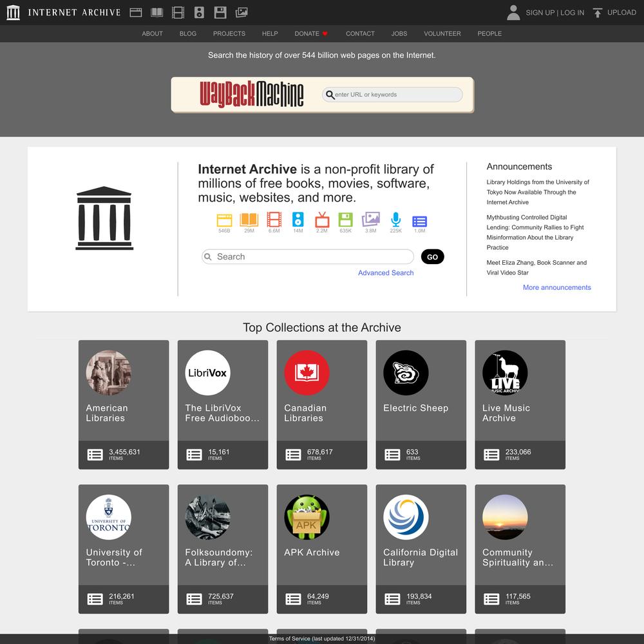
Task: Click the blue audio icon labeled 14M
Action: click(298, 220)
